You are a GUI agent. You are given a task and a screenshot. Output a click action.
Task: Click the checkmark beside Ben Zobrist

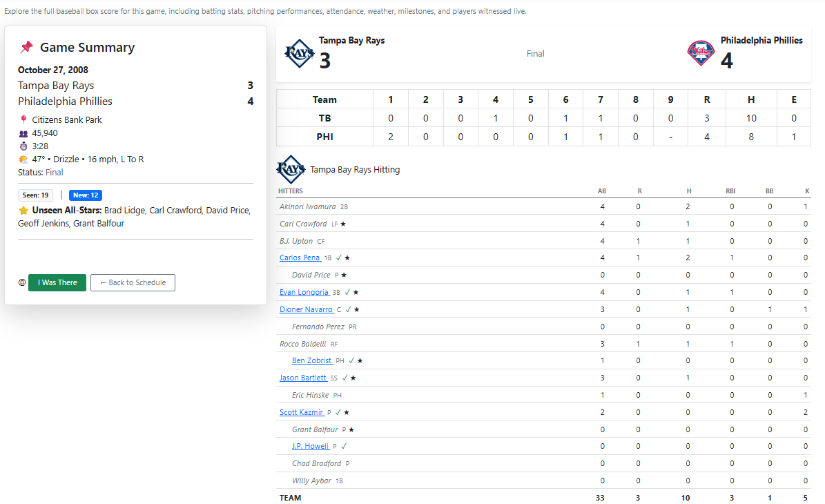tap(351, 361)
